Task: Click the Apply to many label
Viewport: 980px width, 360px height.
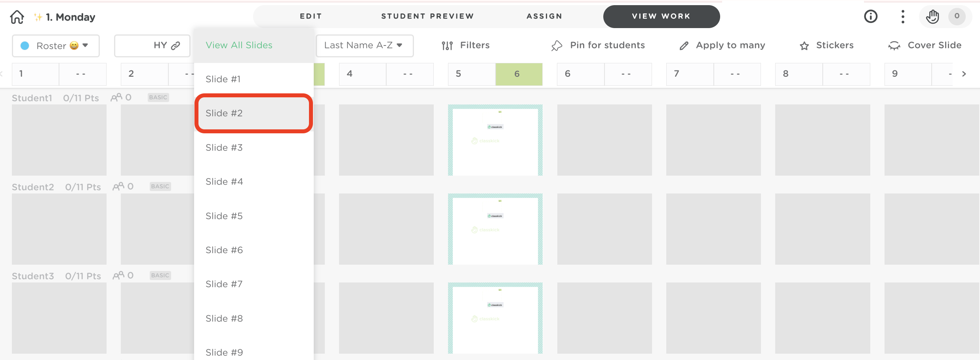Action: pyautogui.click(x=730, y=45)
